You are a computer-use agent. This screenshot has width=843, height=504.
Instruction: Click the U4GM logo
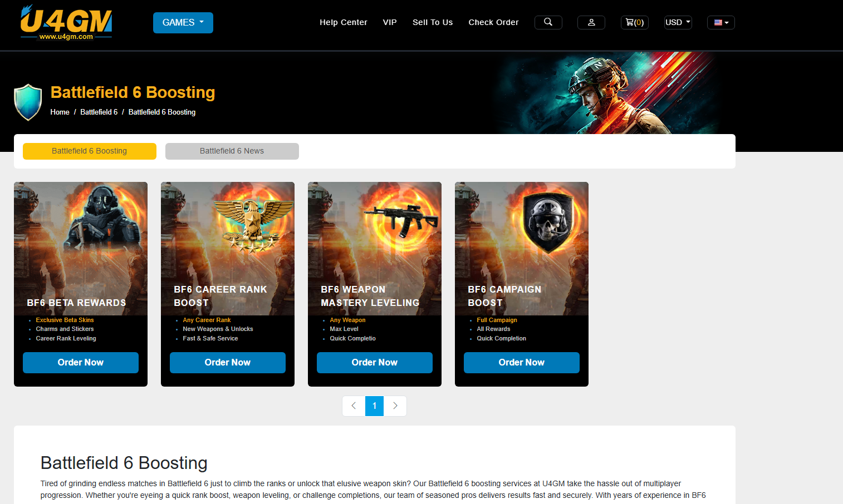66,22
